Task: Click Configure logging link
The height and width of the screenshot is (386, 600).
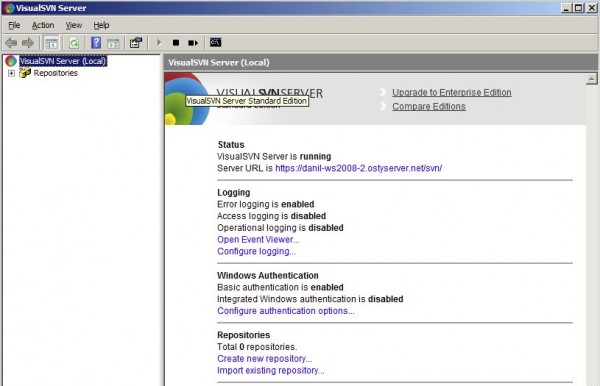Action: [256, 251]
